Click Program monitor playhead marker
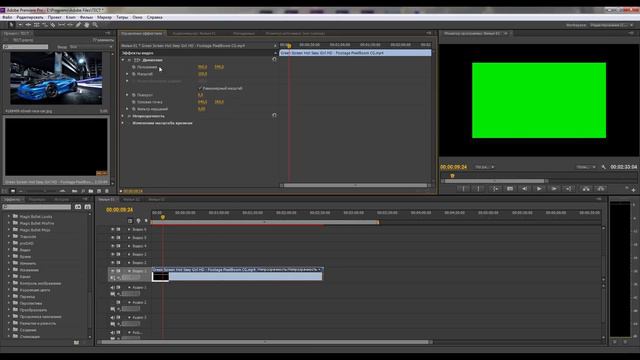Screen dimensions: 640x360 [452, 176]
